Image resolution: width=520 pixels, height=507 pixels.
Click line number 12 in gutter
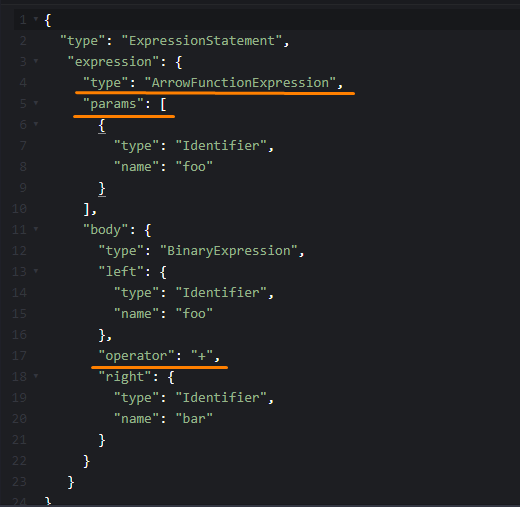[19, 251]
